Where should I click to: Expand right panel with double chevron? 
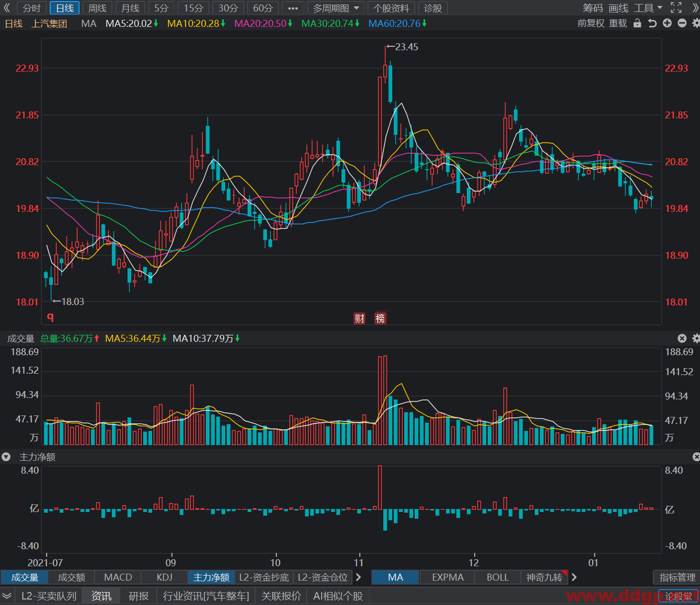click(695, 8)
